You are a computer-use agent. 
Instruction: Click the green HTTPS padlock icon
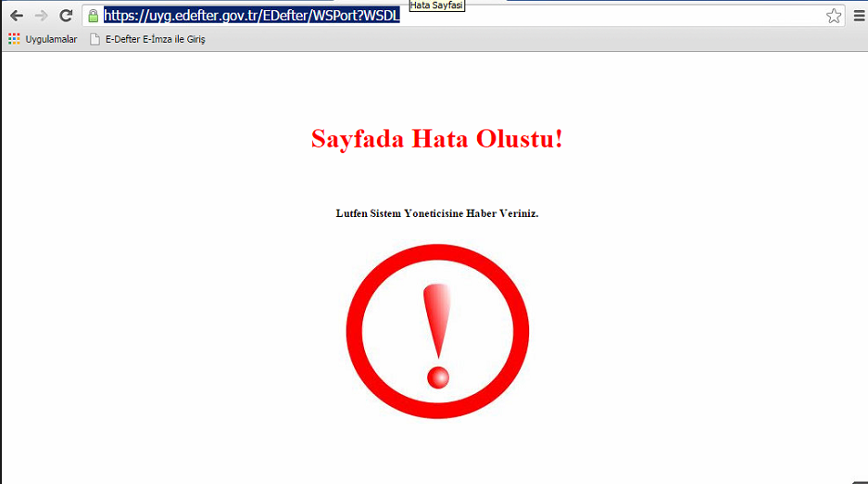93,16
